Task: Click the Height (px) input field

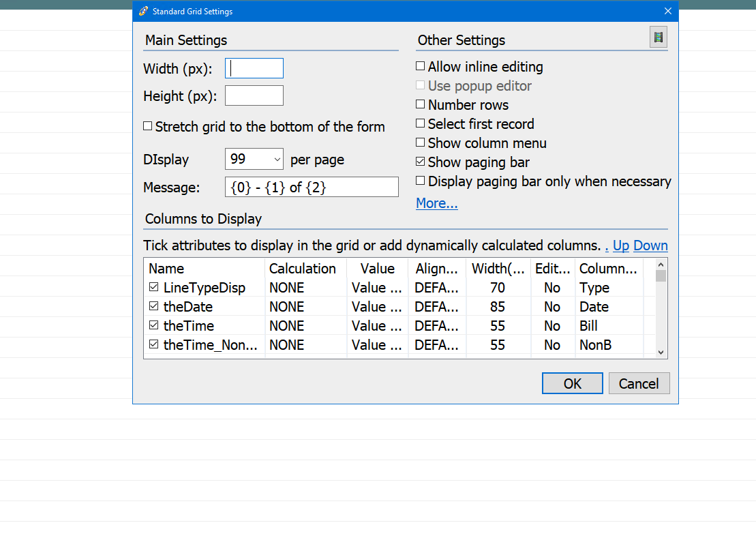Action: pyautogui.click(x=254, y=95)
